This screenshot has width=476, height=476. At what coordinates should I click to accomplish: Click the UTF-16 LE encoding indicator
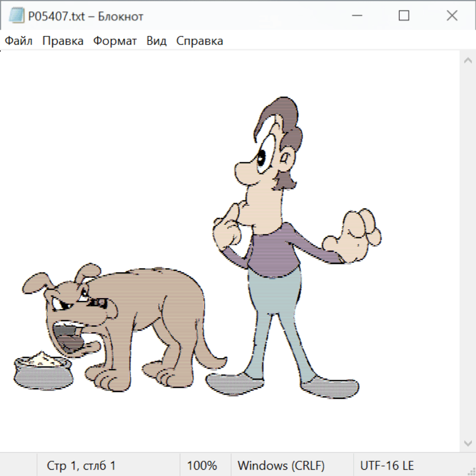pyautogui.click(x=387, y=466)
